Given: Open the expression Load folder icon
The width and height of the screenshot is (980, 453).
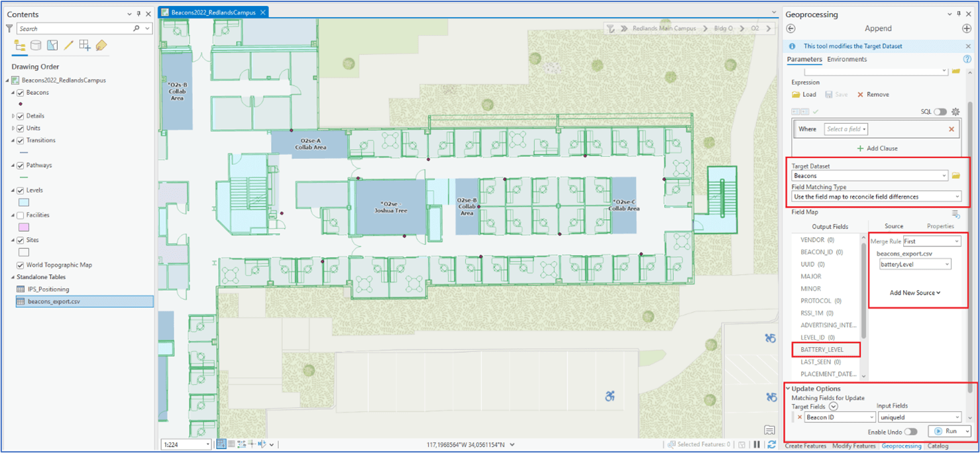Looking at the screenshot, I should (794, 94).
